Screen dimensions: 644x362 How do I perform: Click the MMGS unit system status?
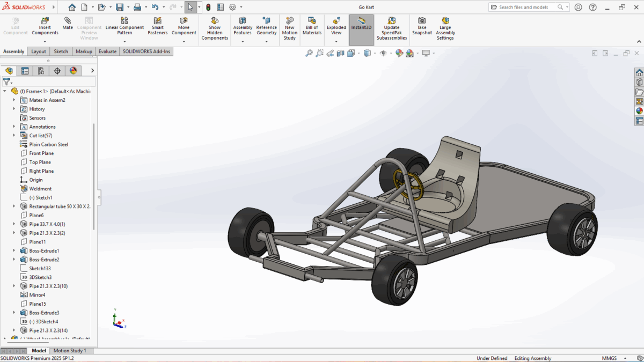609,358
